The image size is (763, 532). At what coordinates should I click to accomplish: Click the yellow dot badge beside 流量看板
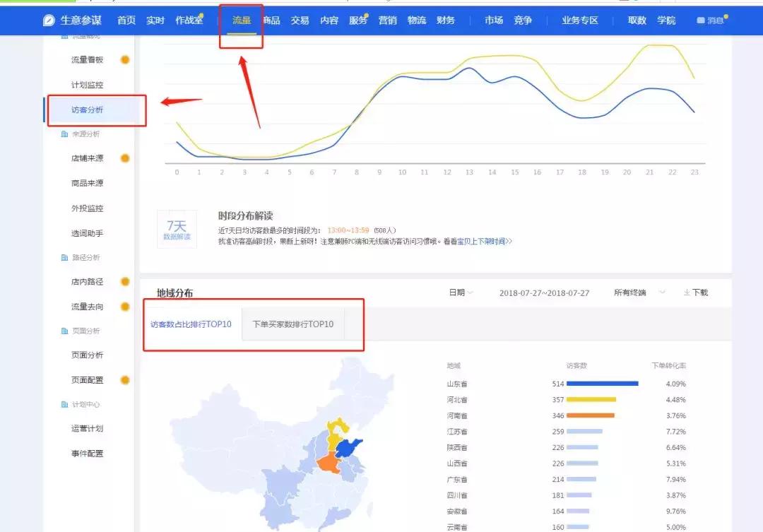[125, 59]
